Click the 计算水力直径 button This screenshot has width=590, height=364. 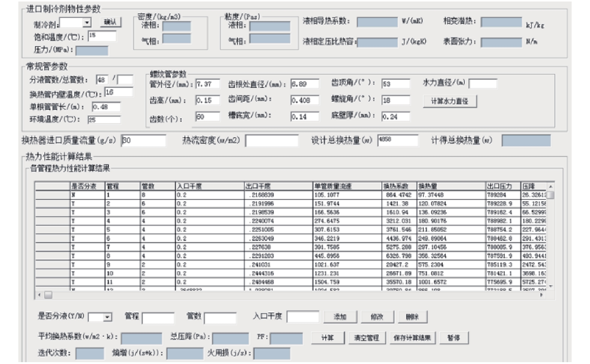click(x=450, y=101)
